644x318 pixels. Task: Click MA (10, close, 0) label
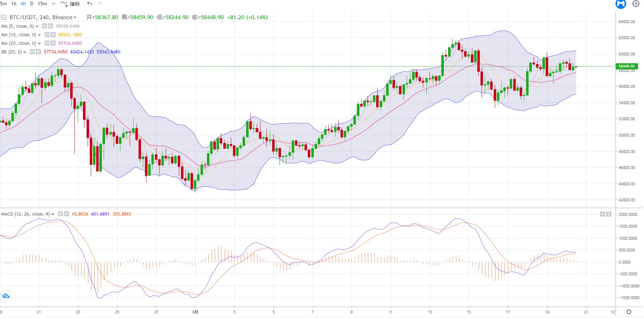click(x=19, y=35)
